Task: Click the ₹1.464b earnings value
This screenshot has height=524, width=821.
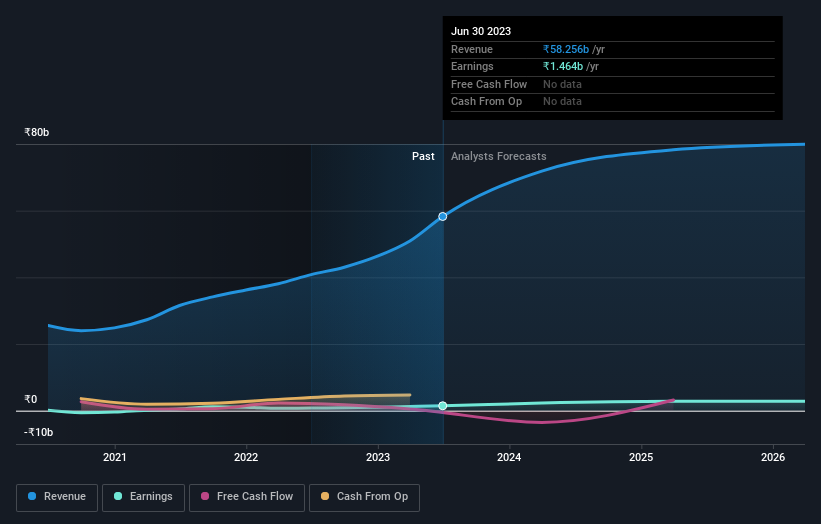Action: [563, 66]
